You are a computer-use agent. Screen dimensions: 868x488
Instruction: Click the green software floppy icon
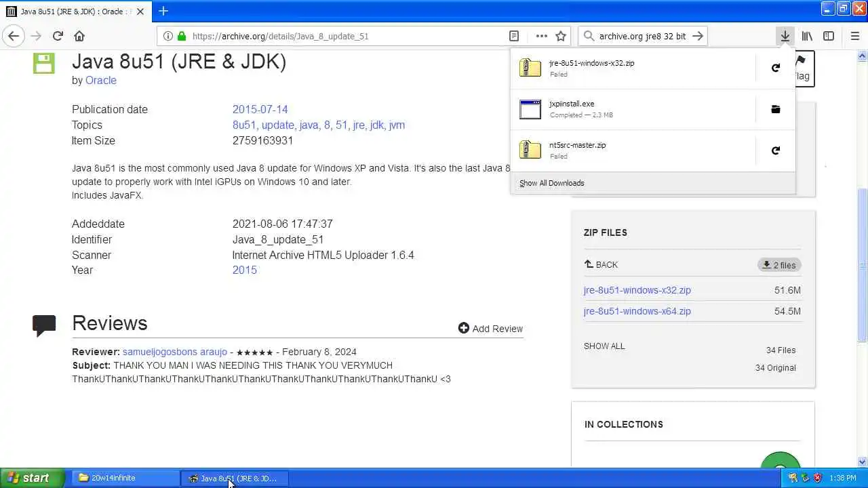[x=43, y=63]
